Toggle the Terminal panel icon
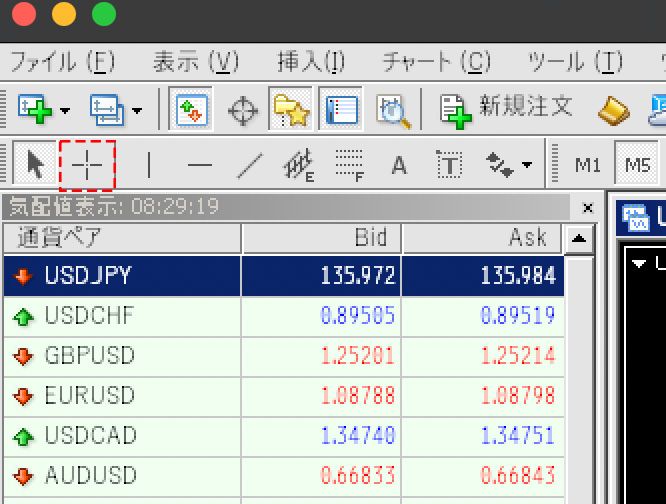 pyautogui.click(x=341, y=110)
